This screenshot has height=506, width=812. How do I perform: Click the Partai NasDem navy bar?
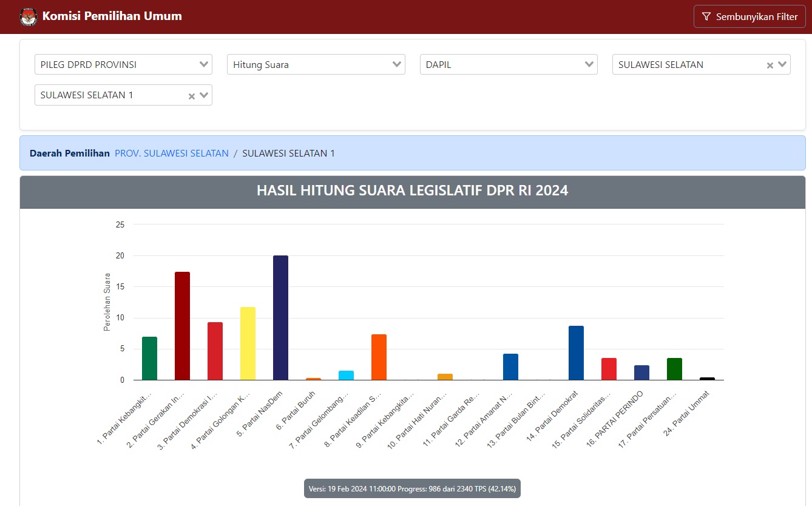coord(280,318)
